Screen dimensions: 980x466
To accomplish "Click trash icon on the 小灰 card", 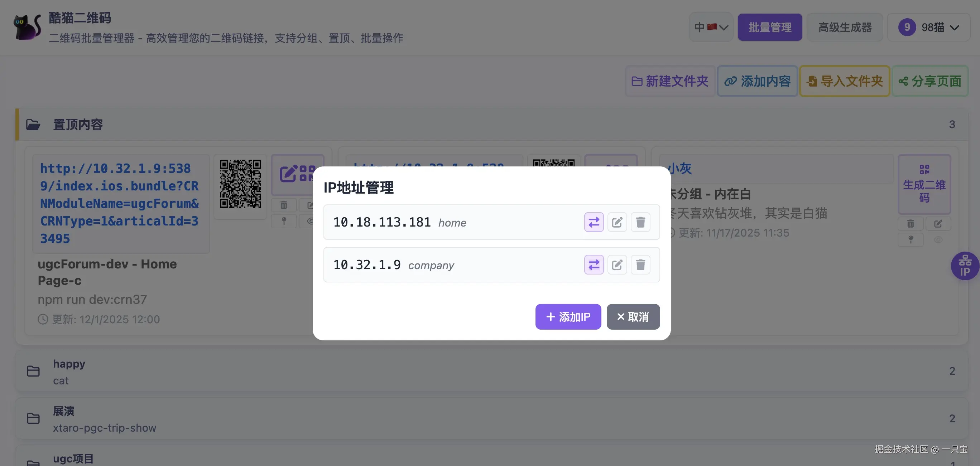I will click(911, 223).
